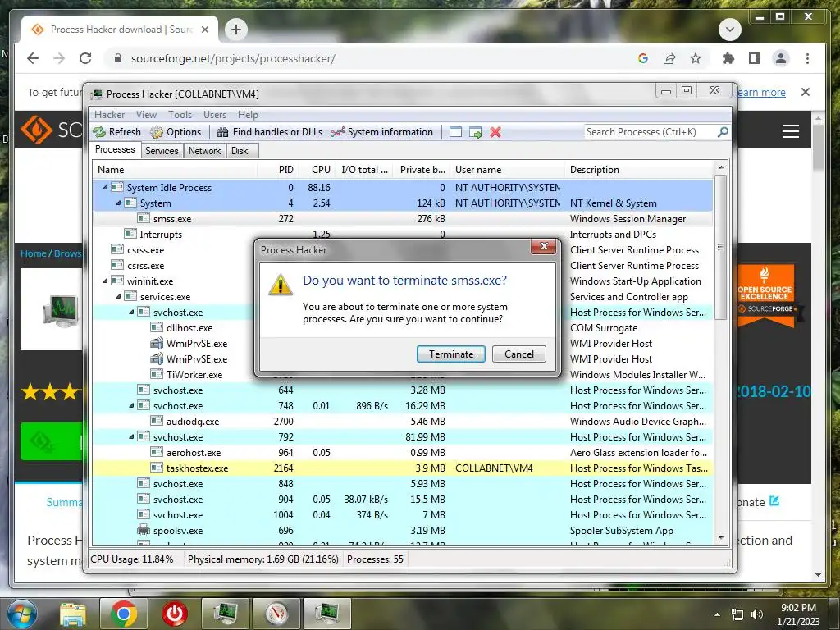This screenshot has width=840, height=630.
Task: Click the volume speaker tray icon
Action: [756, 614]
